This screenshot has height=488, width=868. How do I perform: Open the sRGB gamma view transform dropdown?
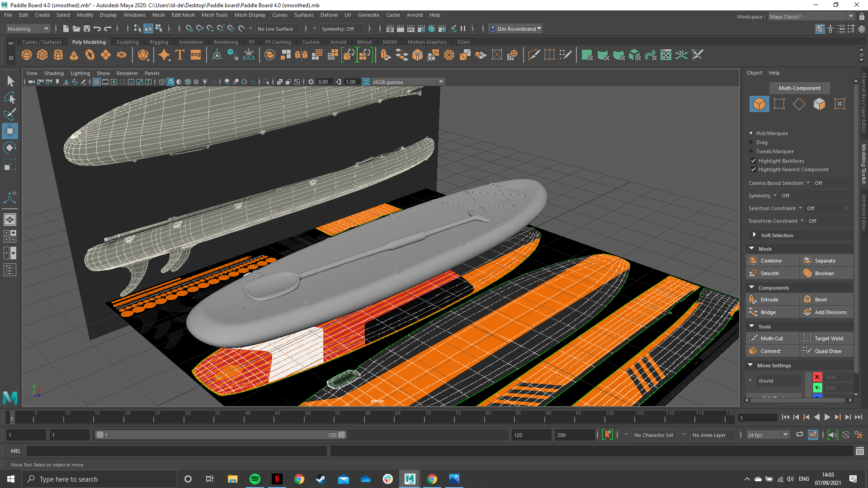[x=441, y=82]
